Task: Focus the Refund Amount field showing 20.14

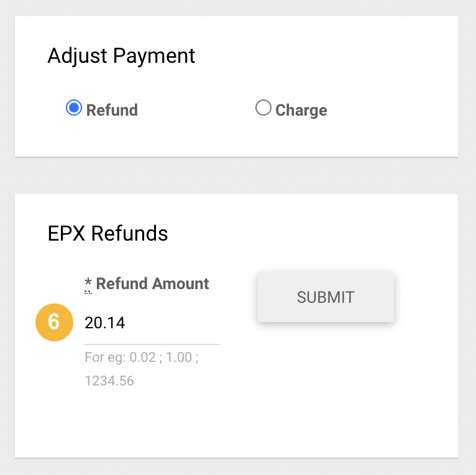Action: coord(152,323)
